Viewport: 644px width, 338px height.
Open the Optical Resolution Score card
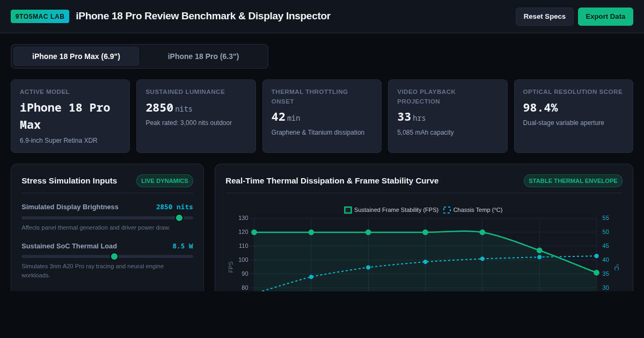[x=574, y=116]
